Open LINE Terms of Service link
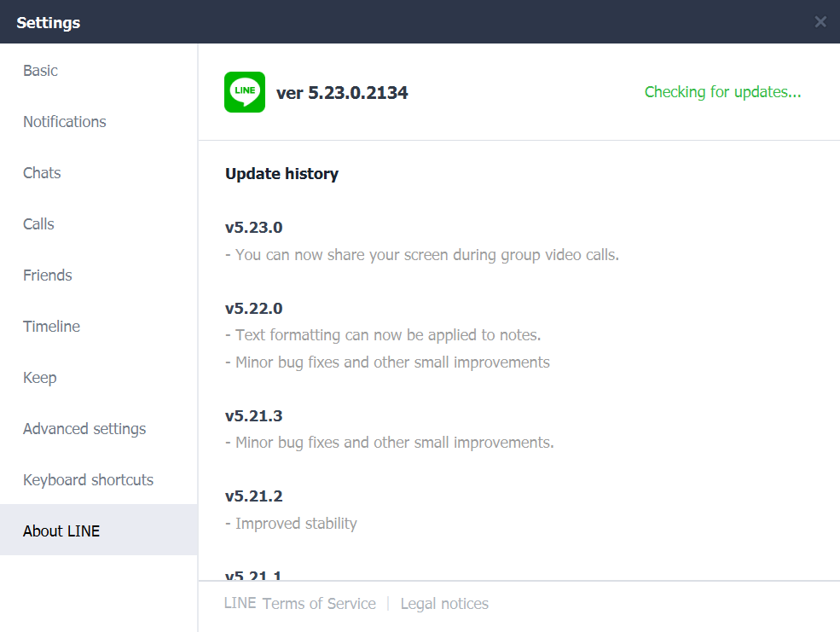840x632 pixels. 300,604
